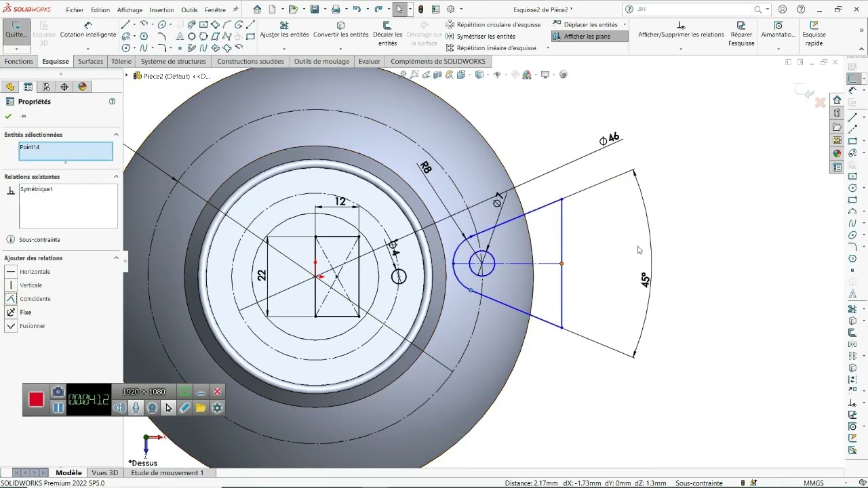Toggle recorder mouse cursor capture icon
The width and height of the screenshot is (868, 488).
tap(168, 407)
